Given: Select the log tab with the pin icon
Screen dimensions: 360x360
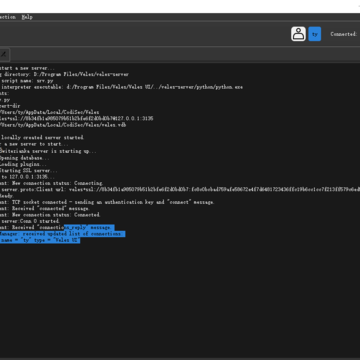Looking at the screenshot, I should pyautogui.click(x=4, y=54).
